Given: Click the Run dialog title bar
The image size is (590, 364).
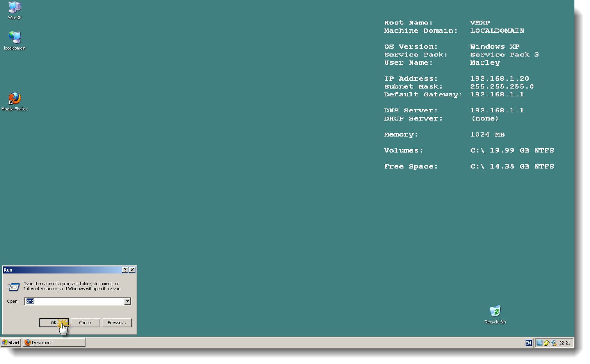Looking at the screenshot, I should (59, 270).
